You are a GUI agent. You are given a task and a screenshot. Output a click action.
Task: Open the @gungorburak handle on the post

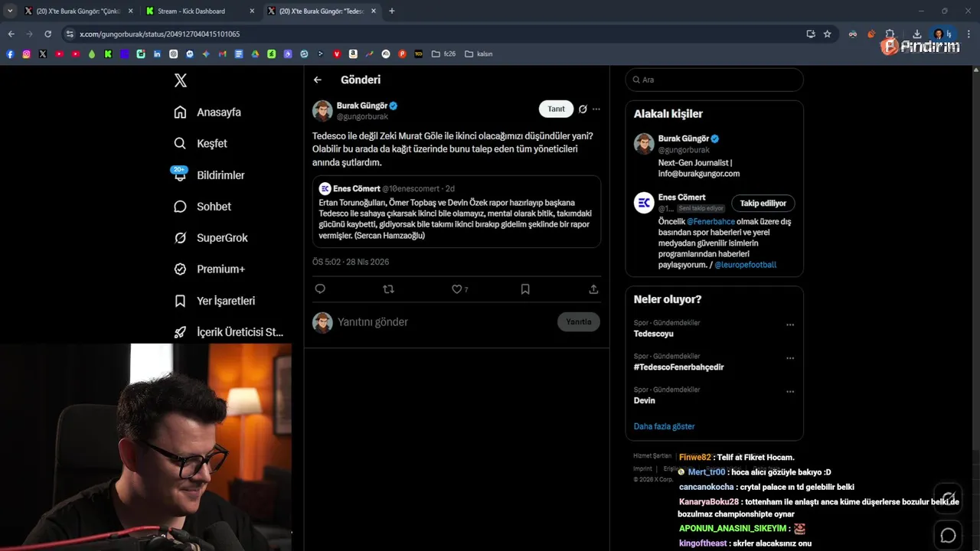tap(362, 117)
